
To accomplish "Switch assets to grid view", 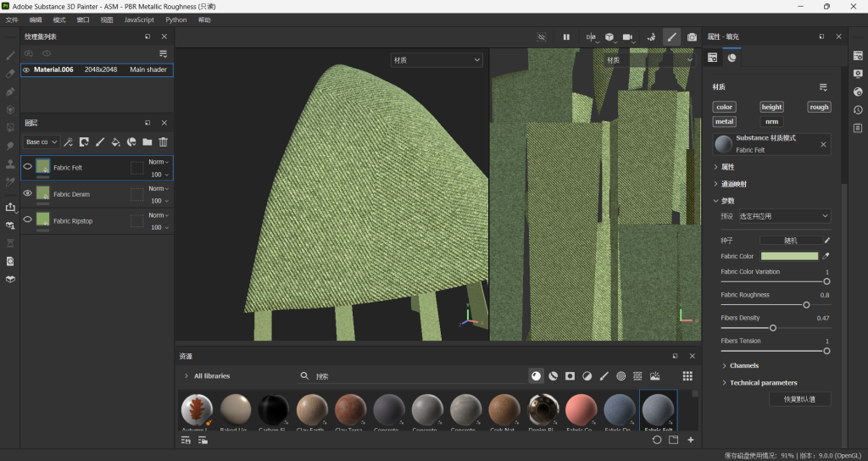I will 687,376.
